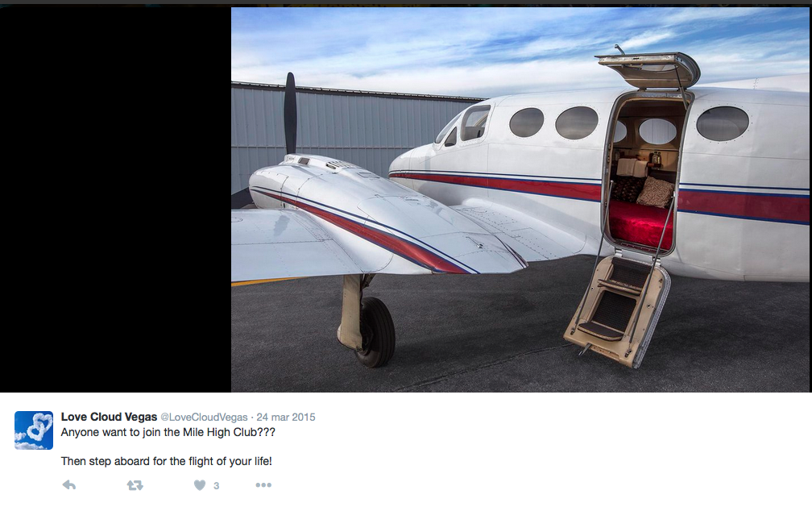Viewport: 812px width, 507px height.
Task: Click the cockpit side window in the photo
Action: [475, 123]
